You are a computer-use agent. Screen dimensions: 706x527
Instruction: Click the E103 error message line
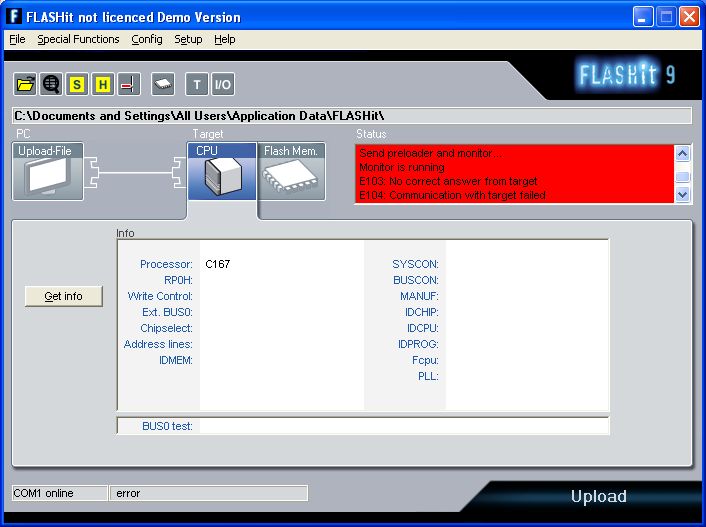[x=448, y=182]
